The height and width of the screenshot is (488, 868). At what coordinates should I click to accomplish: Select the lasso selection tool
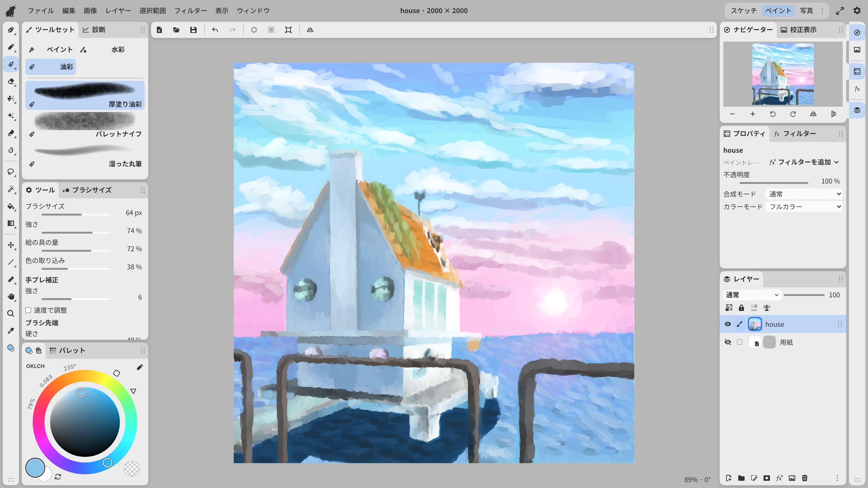pyautogui.click(x=11, y=172)
